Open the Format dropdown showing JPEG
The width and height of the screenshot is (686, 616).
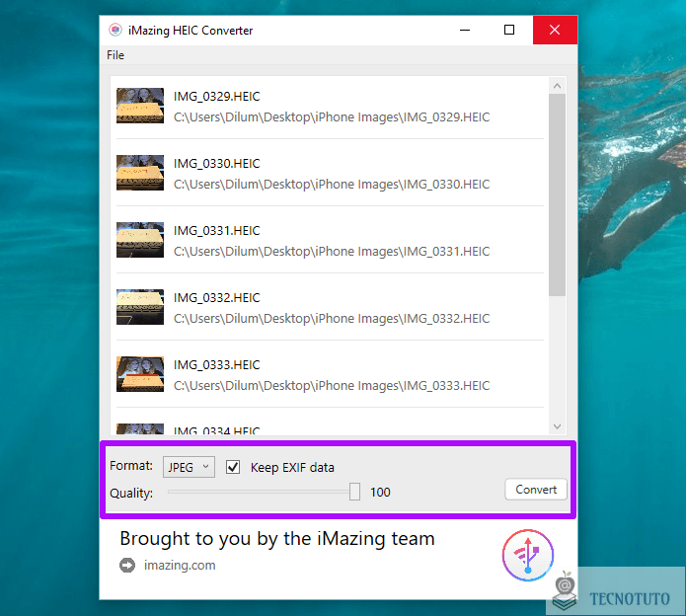coord(189,467)
